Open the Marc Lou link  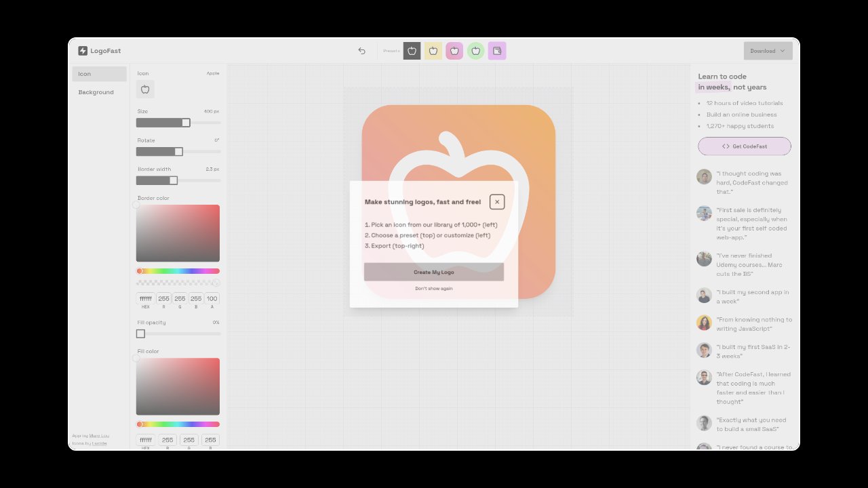99,436
